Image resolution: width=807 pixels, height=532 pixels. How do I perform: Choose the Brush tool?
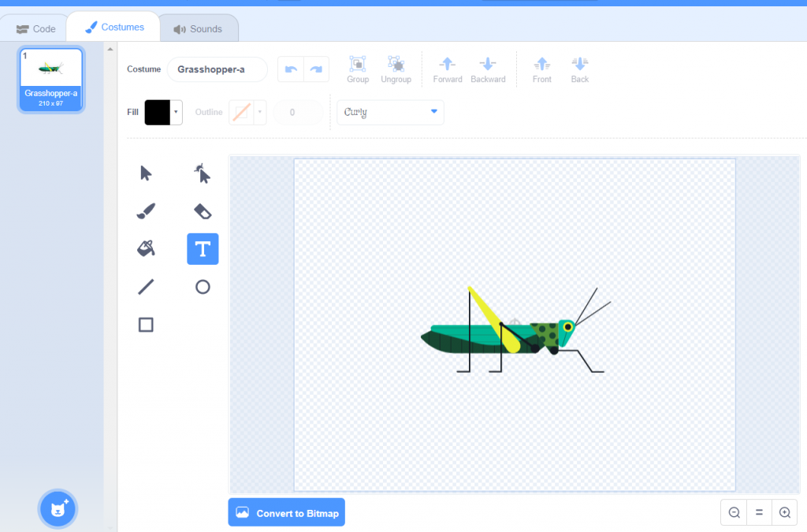146,211
